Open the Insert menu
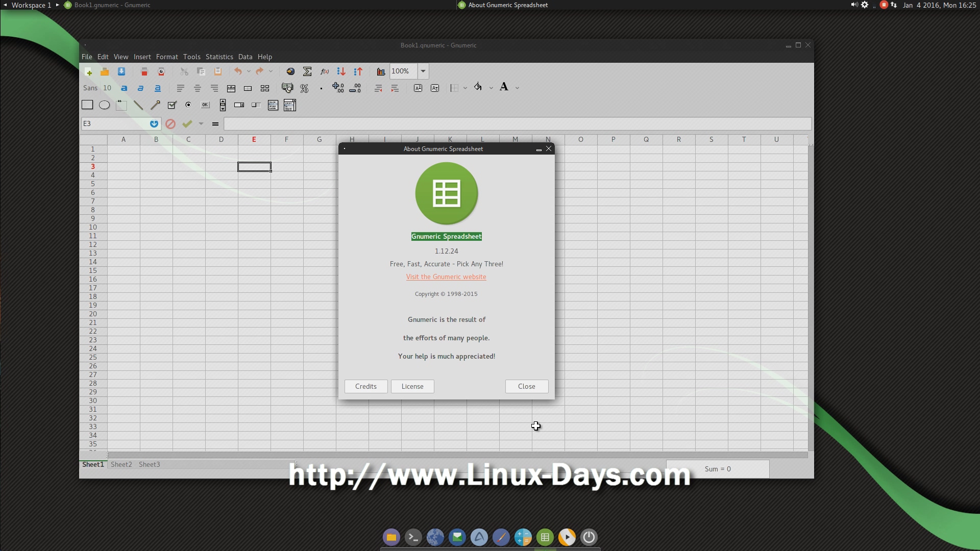This screenshot has width=980, height=551. click(x=142, y=57)
